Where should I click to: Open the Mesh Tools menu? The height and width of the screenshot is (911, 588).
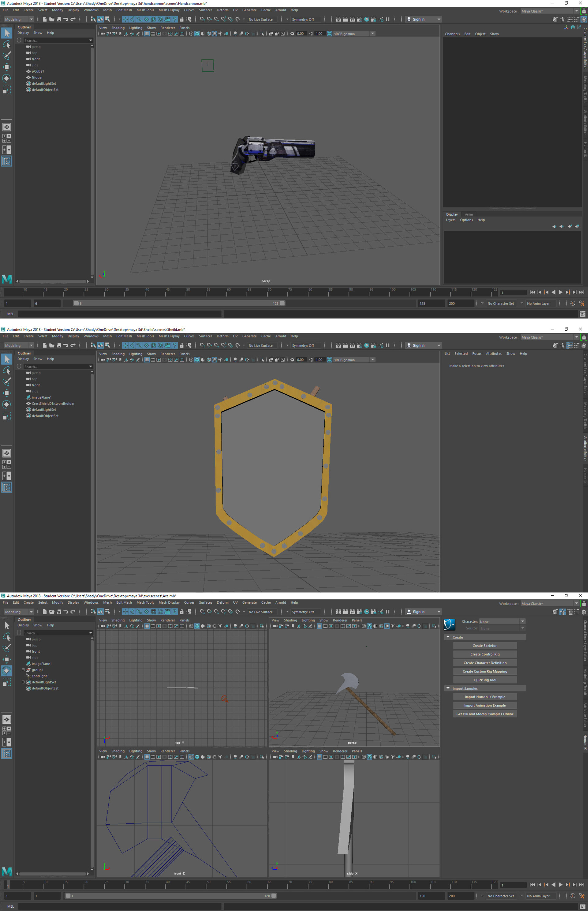pos(145,10)
